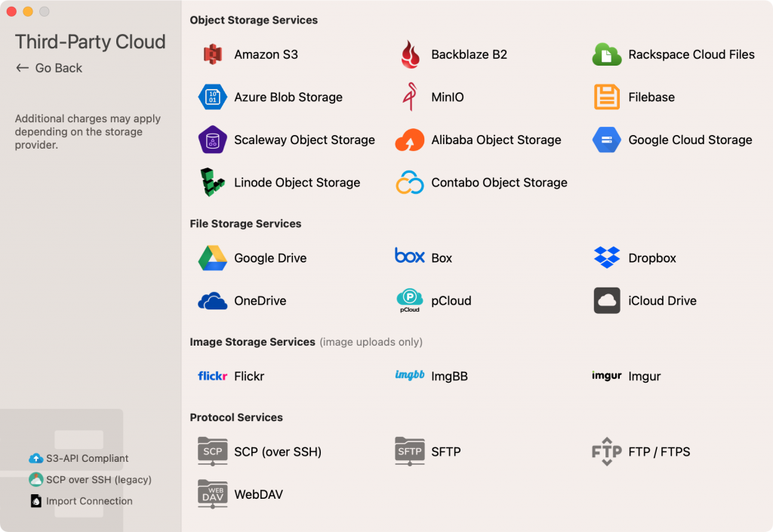Click Import Connection in sidebar
Screen dimensions: 773x532
click(88, 501)
